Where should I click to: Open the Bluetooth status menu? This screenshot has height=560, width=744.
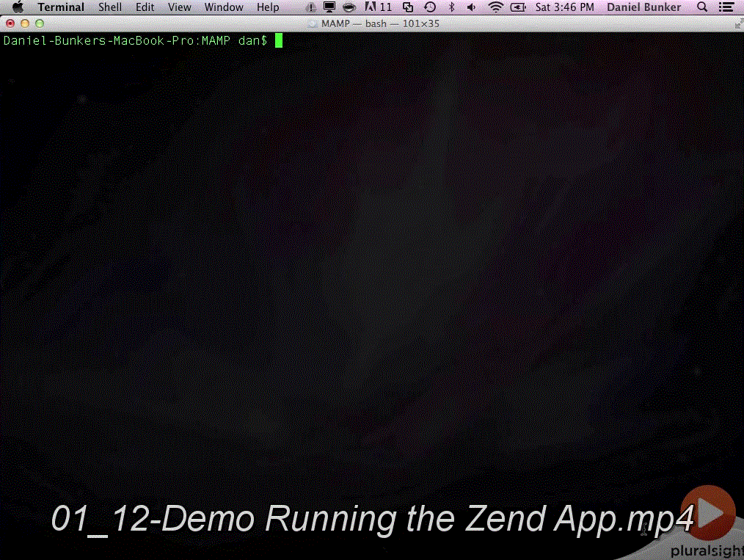click(452, 7)
